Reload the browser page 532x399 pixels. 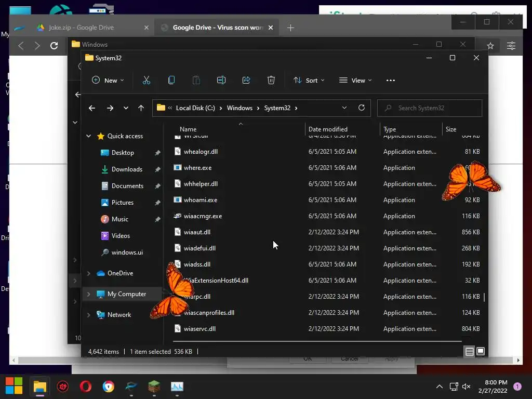point(54,46)
